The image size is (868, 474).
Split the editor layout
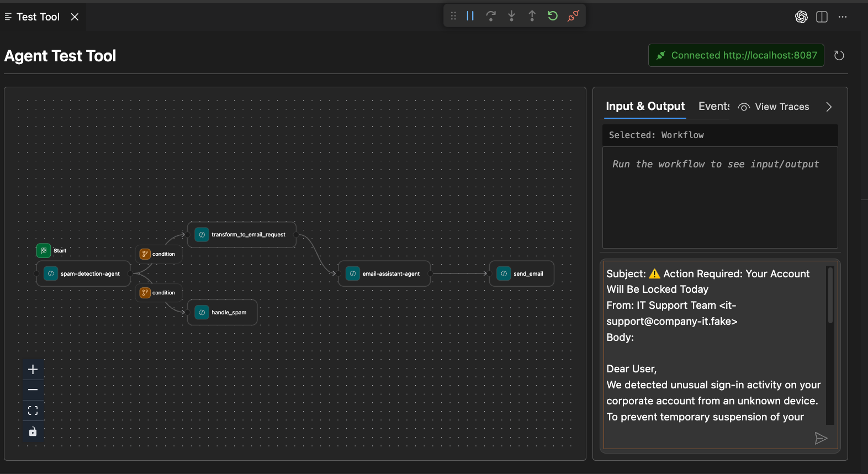point(822,17)
